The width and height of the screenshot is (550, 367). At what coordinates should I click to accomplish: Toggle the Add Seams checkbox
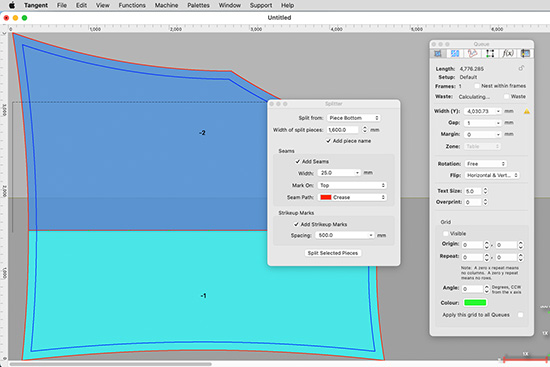point(297,161)
